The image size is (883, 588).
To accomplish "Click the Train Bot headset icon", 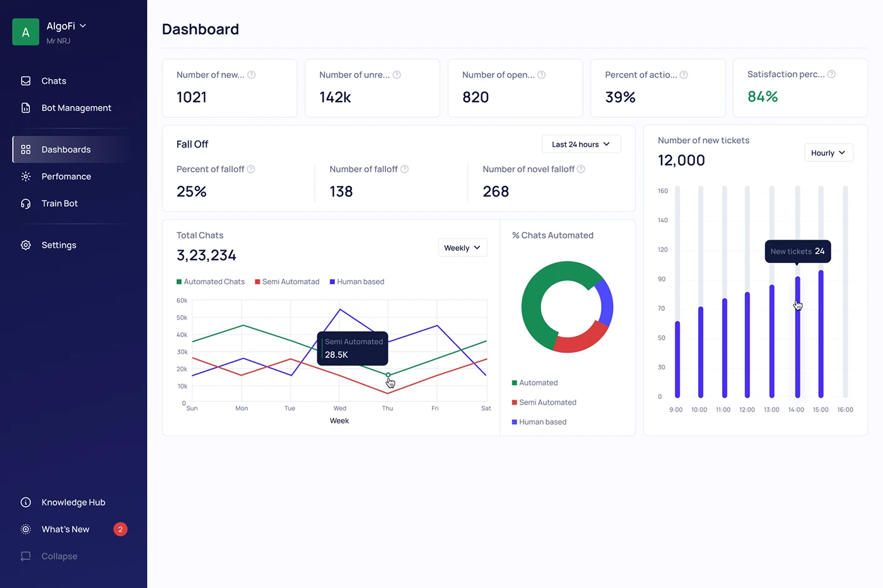I will tap(26, 204).
